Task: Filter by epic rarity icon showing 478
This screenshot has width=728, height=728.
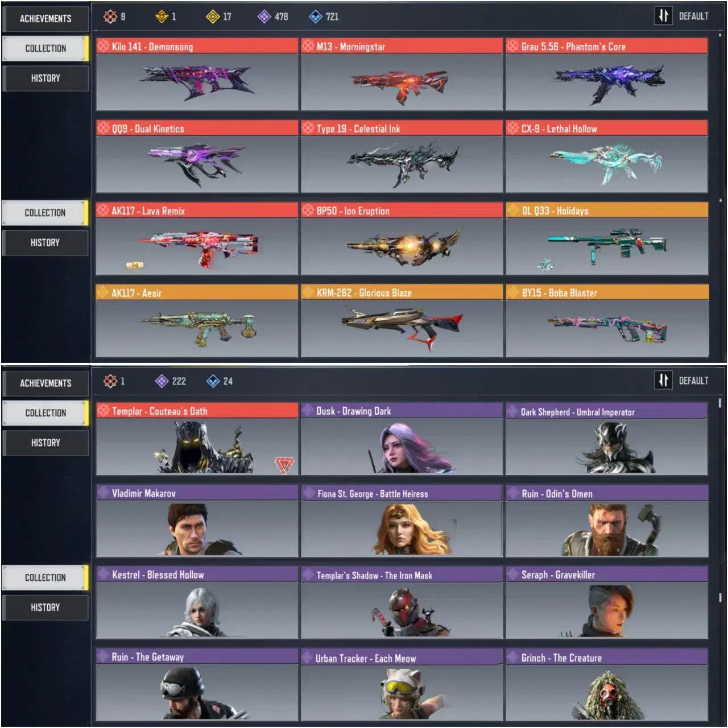Action: (264, 16)
